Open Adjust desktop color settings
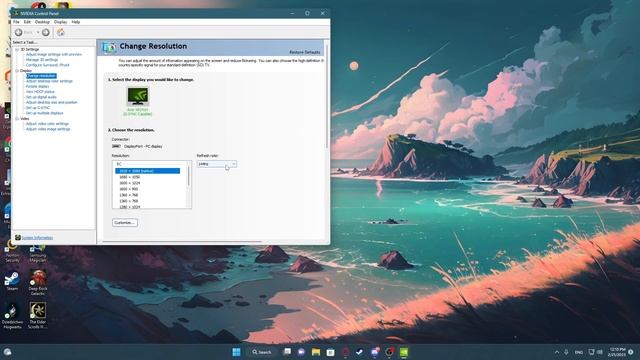The width and height of the screenshot is (640, 360). tap(49, 81)
